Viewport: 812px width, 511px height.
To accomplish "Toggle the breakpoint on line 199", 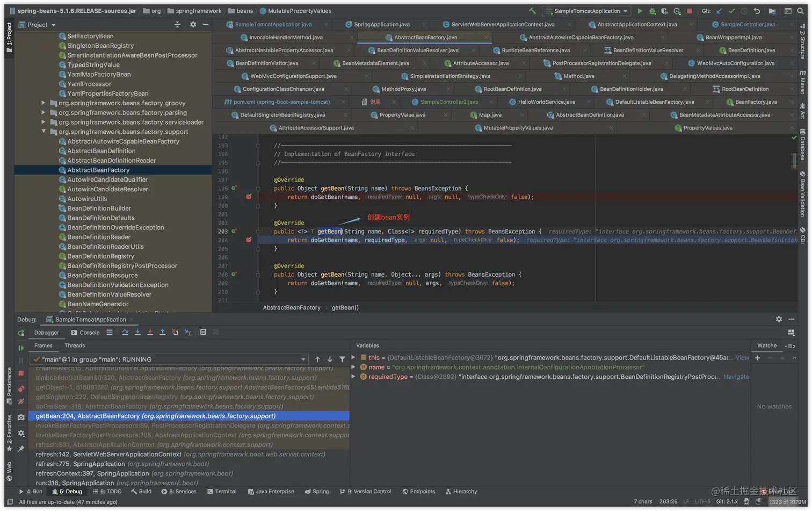I will tap(249, 197).
